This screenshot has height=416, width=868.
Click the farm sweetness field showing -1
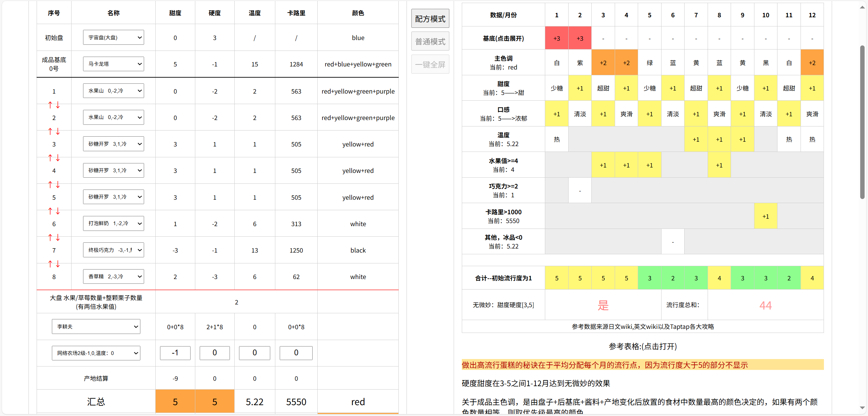point(175,353)
